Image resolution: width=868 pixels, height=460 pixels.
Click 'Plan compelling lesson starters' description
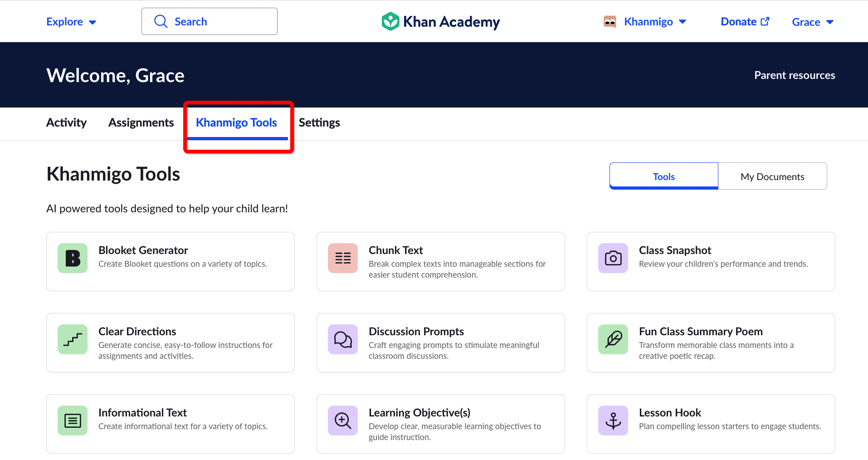point(730,426)
